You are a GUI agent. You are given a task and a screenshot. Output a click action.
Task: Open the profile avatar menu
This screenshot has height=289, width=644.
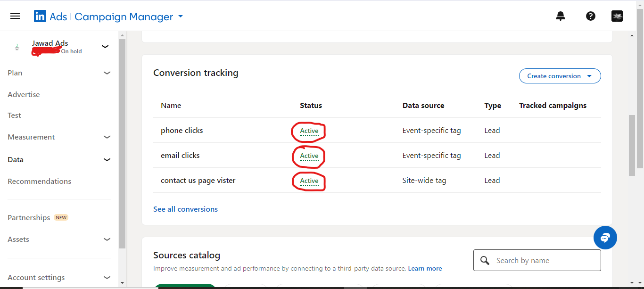(x=617, y=17)
